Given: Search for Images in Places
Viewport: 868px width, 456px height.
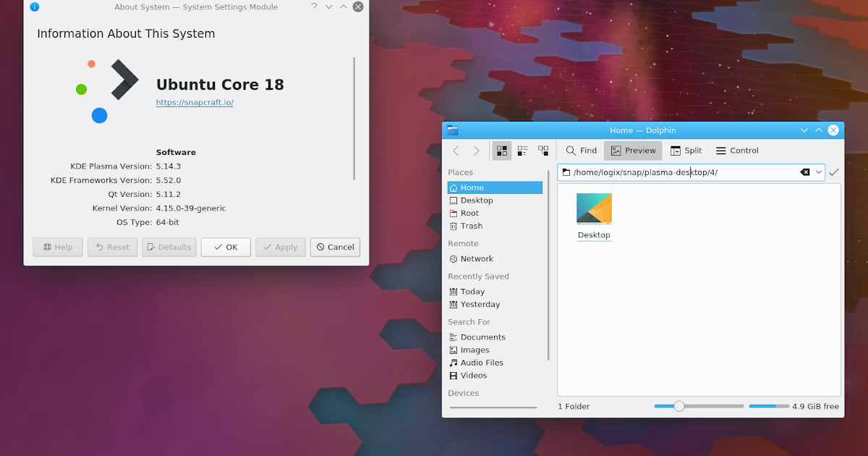Looking at the screenshot, I should 495,350.
